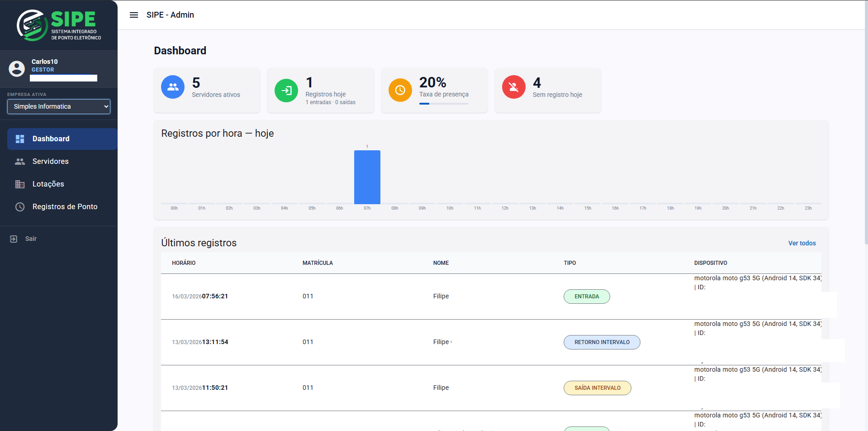This screenshot has height=431, width=868.
Task: Click the MATRÍCULA column header
Action: coord(318,263)
